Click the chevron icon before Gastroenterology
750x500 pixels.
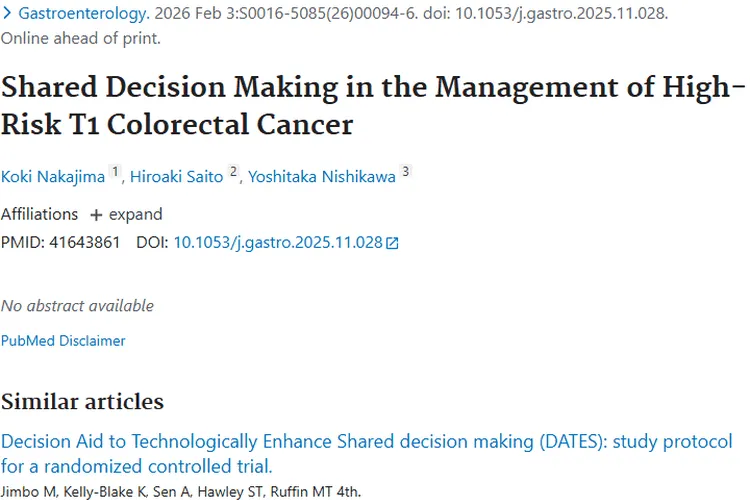coord(8,16)
